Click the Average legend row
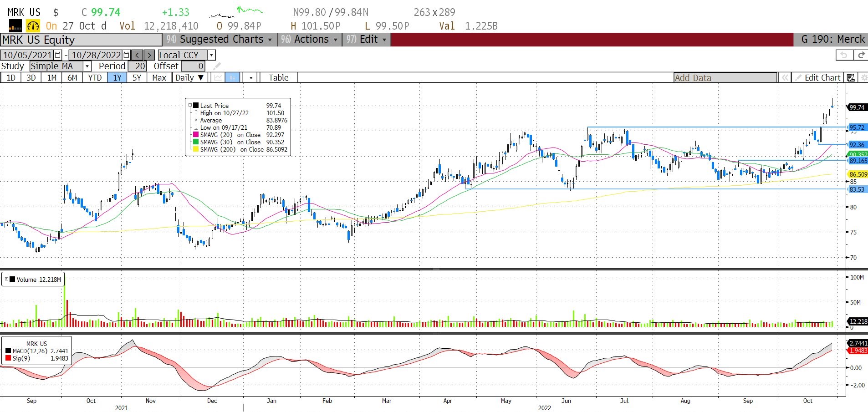 pyautogui.click(x=240, y=120)
